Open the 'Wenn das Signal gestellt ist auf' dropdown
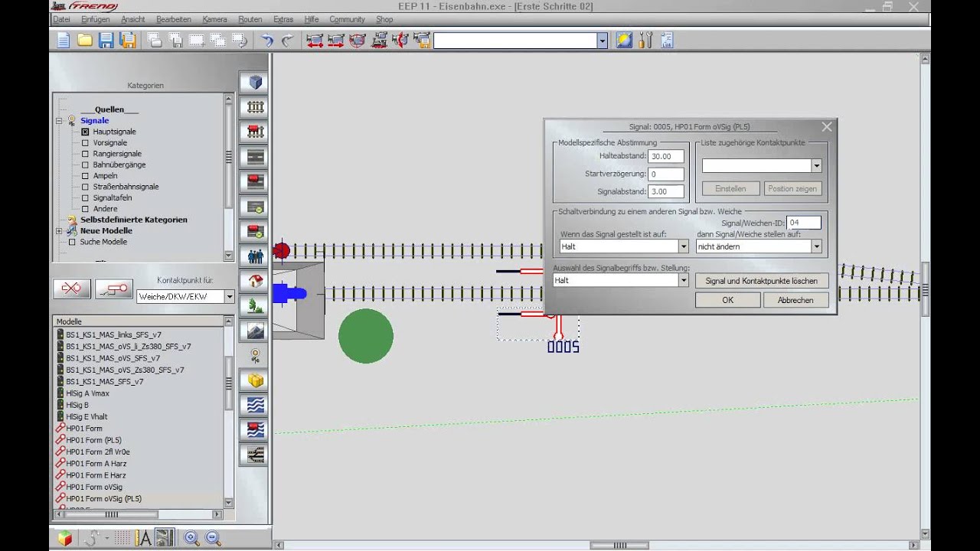The width and height of the screenshot is (980, 551). (x=683, y=246)
